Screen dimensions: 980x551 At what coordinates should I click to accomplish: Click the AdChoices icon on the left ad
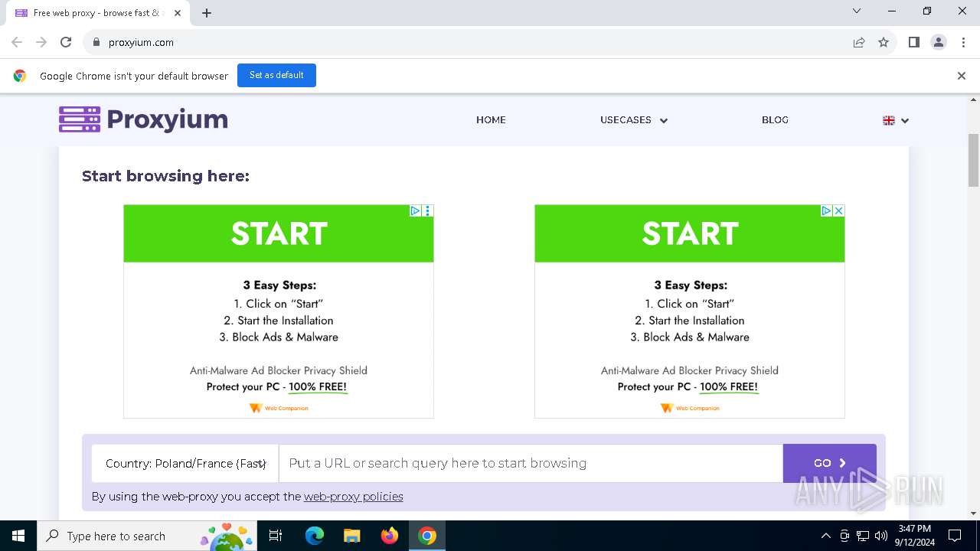415,210
